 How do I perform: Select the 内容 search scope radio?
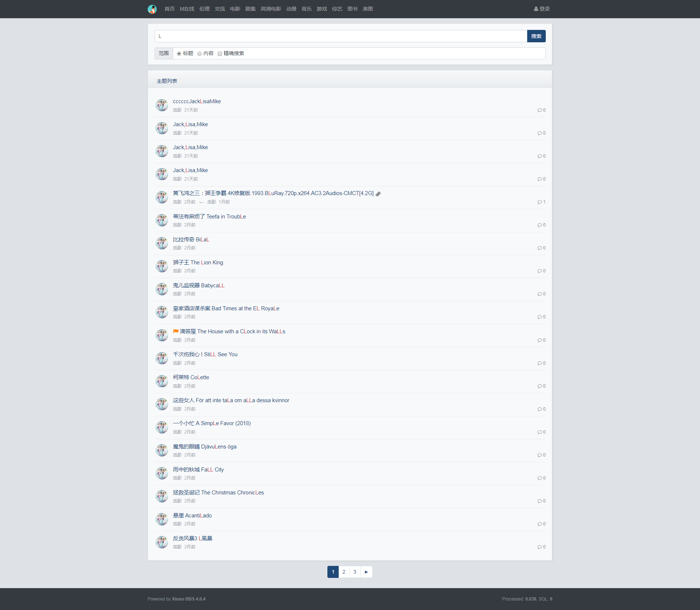click(x=199, y=54)
